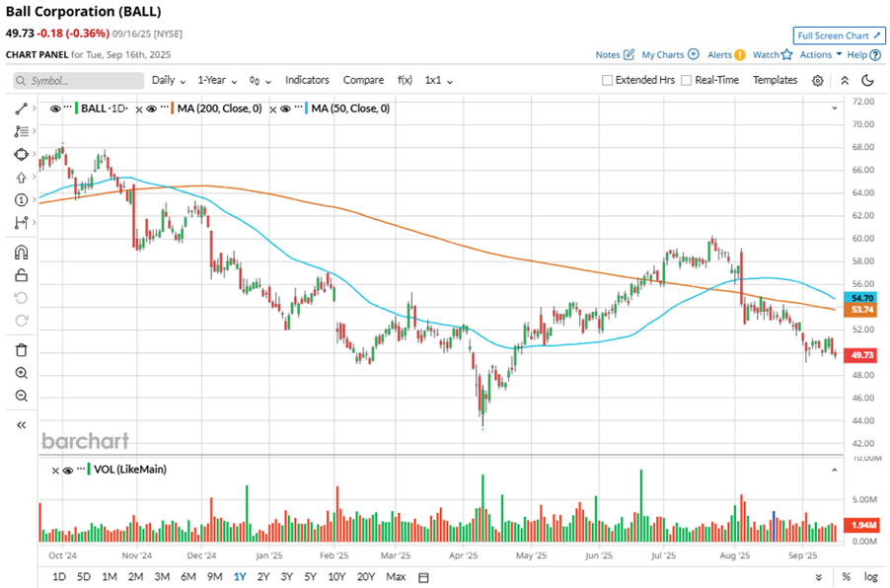Collapse the volume pane
The image size is (890, 588).
point(835,470)
